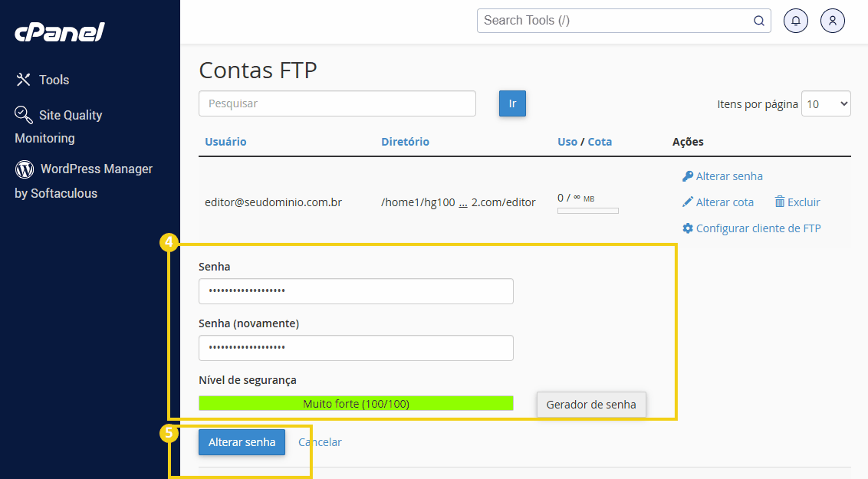Click the Muito forte strength bar
Image resolution: width=868 pixels, height=479 pixels.
point(356,403)
